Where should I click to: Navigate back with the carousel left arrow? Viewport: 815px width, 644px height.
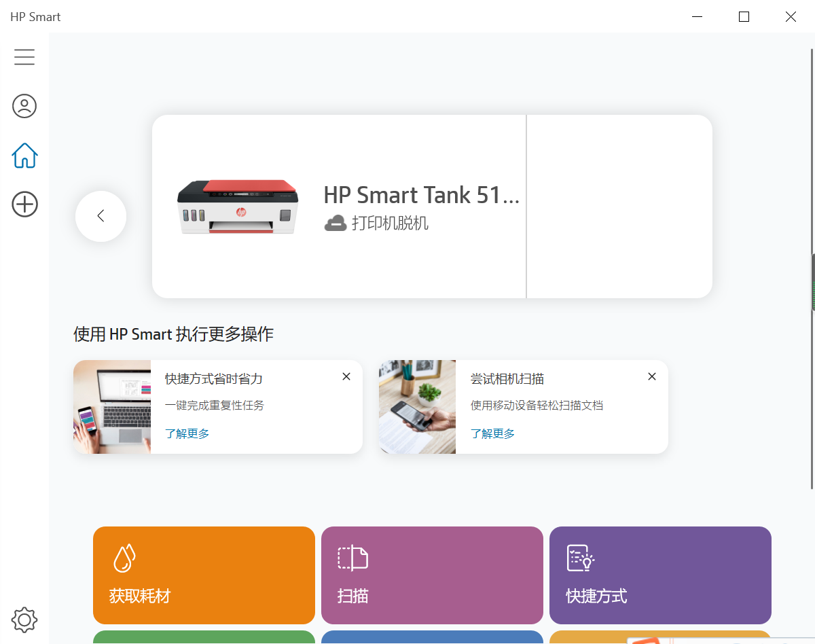(101, 216)
